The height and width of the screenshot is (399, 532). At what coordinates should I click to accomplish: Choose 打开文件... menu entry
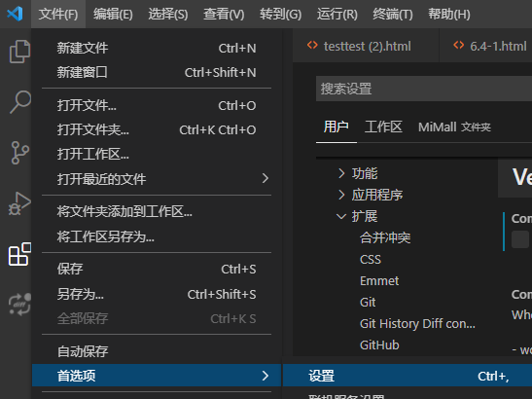pos(157,106)
